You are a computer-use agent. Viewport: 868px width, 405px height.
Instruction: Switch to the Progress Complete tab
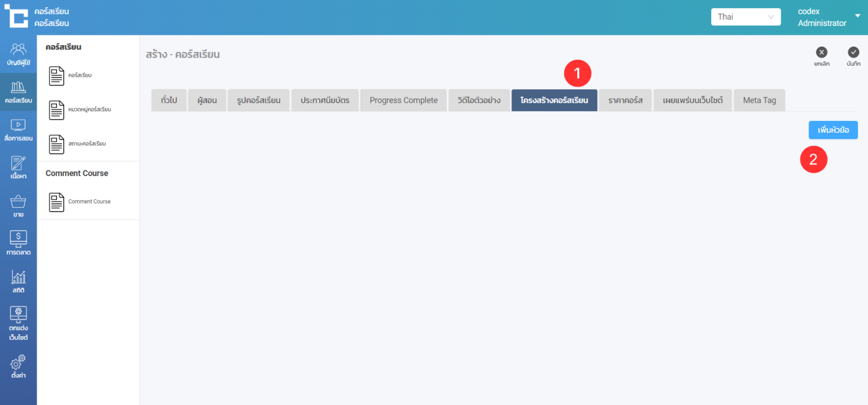pos(404,100)
